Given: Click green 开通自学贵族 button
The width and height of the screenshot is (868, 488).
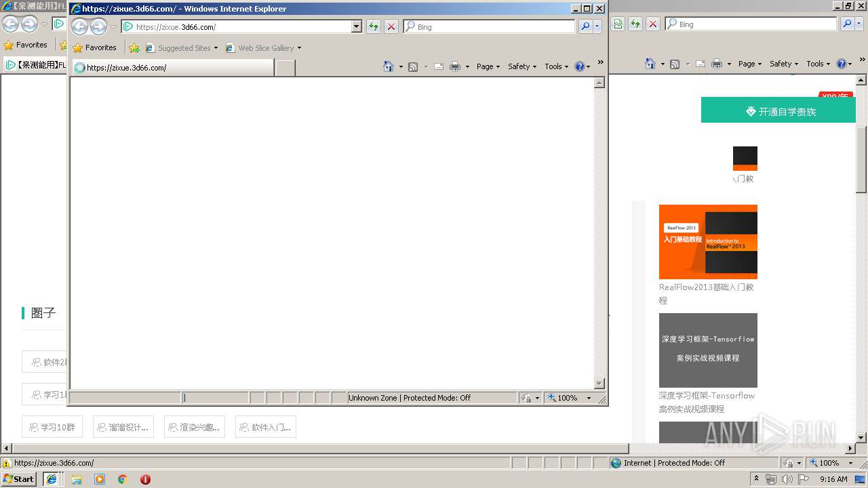Looking at the screenshot, I should [x=778, y=110].
